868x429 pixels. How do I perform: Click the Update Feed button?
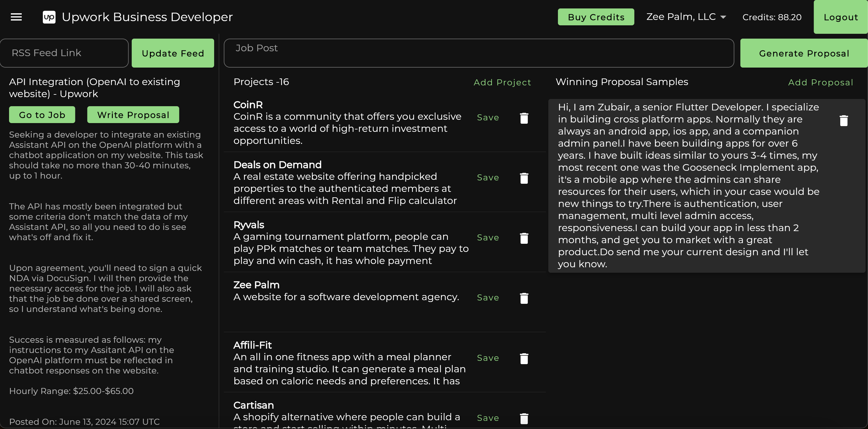tap(173, 53)
